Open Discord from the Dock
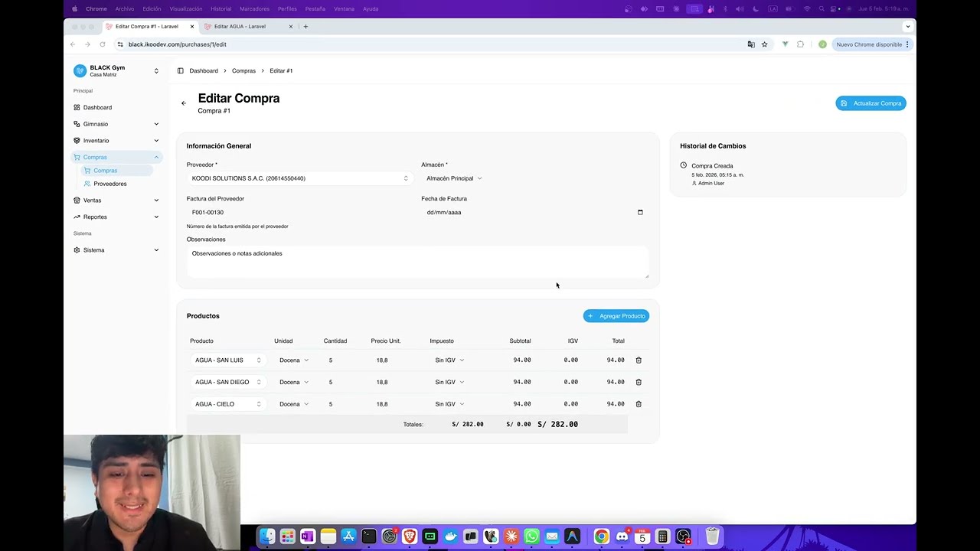The image size is (980, 551). 622,536
